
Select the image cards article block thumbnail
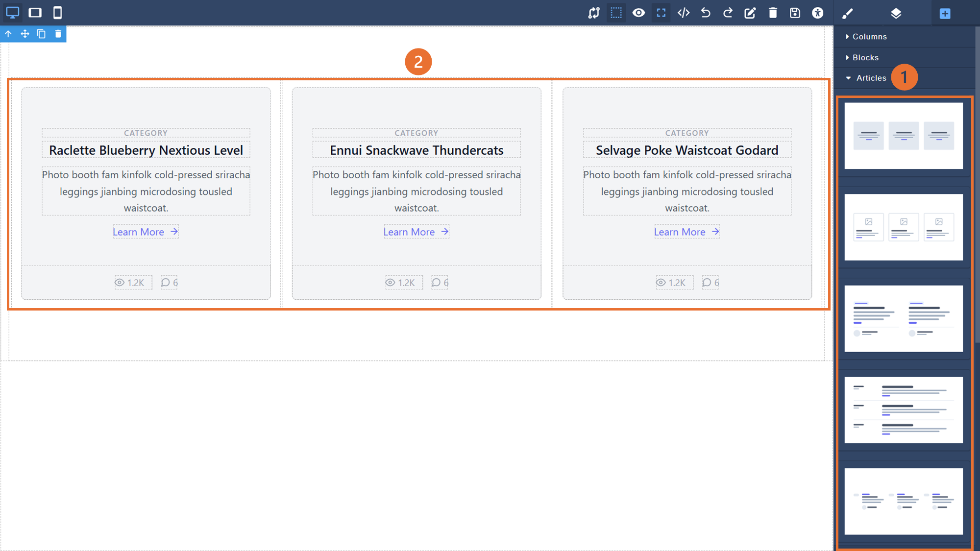[x=903, y=227]
